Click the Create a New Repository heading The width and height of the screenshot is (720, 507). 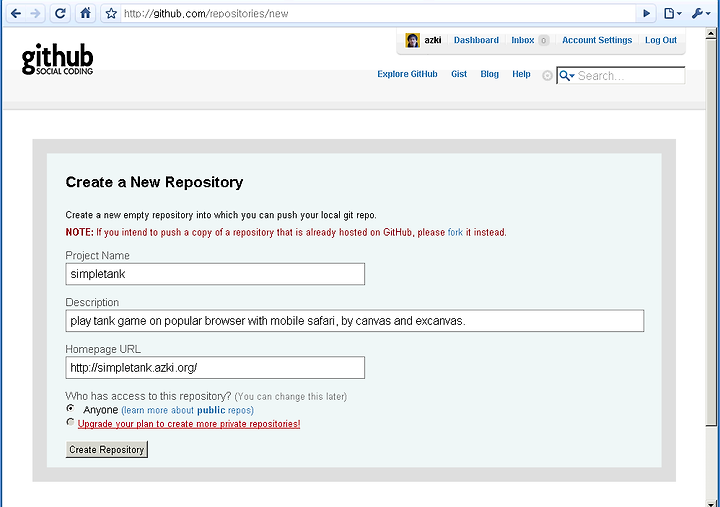154,182
